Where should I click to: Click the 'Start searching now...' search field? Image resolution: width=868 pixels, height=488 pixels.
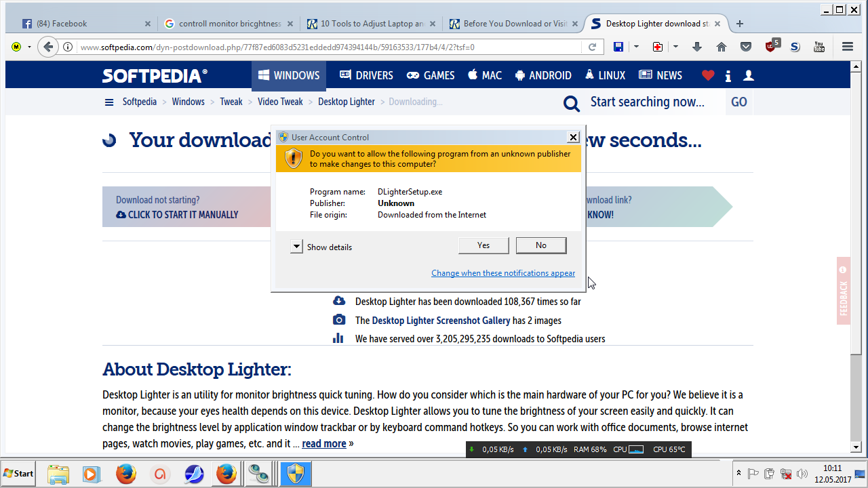pos(648,102)
